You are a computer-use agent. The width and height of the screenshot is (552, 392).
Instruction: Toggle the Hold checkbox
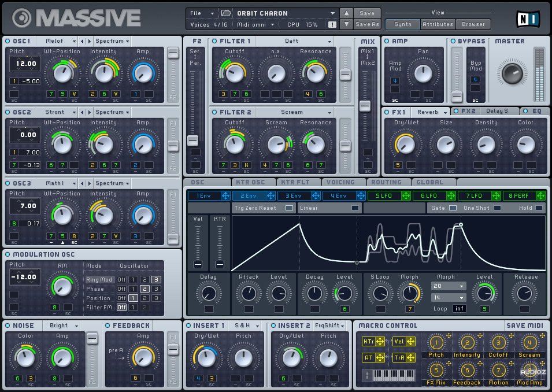(x=539, y=208)
